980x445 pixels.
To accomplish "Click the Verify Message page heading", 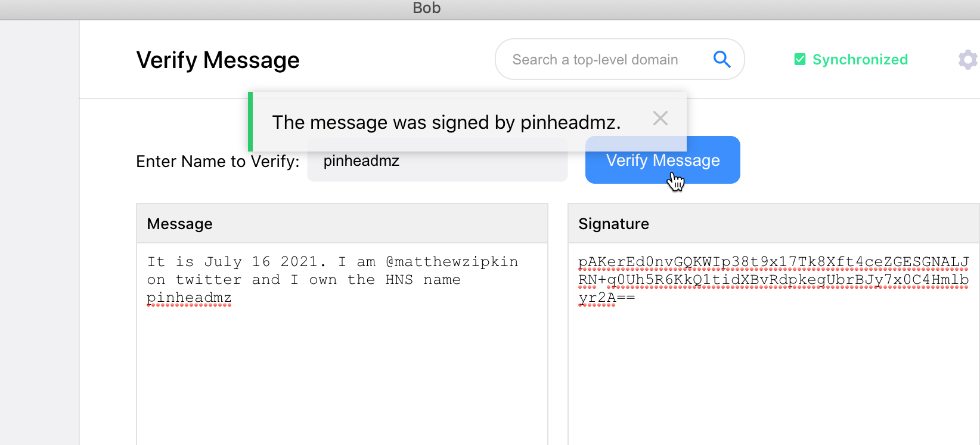I will 218,60.
